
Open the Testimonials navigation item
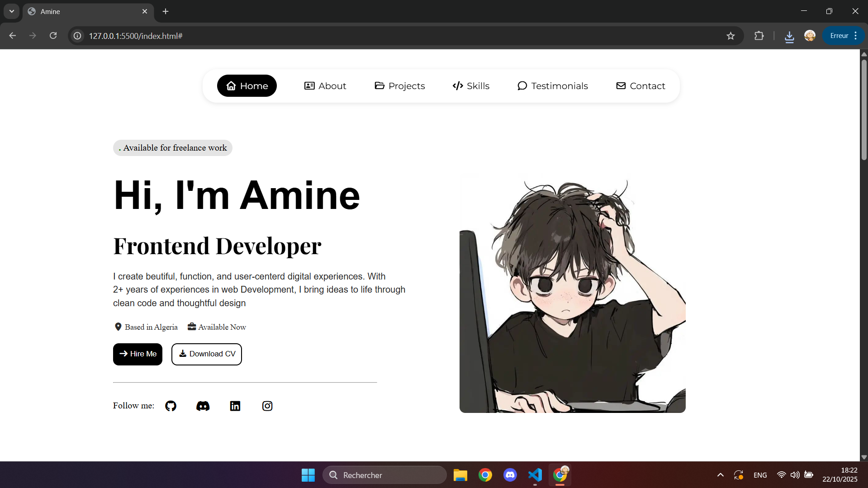(553, 85)
